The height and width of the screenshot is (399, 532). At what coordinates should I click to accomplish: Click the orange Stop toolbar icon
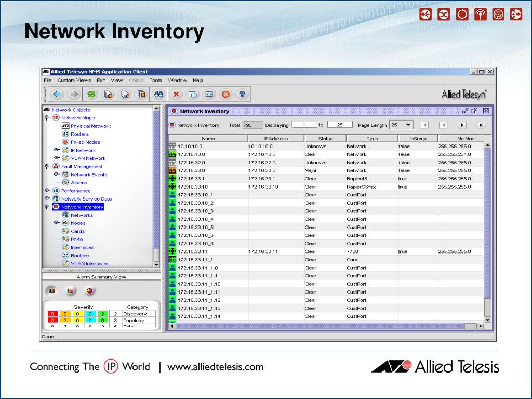225,94
